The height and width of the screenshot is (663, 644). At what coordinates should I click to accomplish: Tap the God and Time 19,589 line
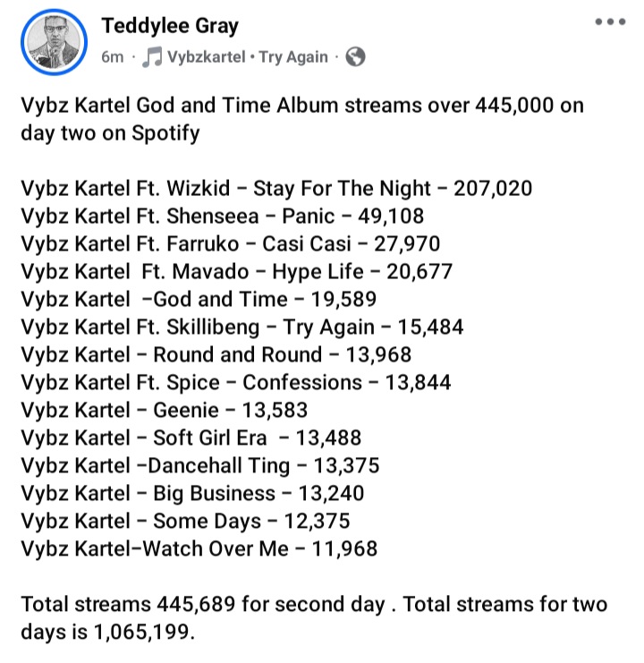tap(199, 300)
